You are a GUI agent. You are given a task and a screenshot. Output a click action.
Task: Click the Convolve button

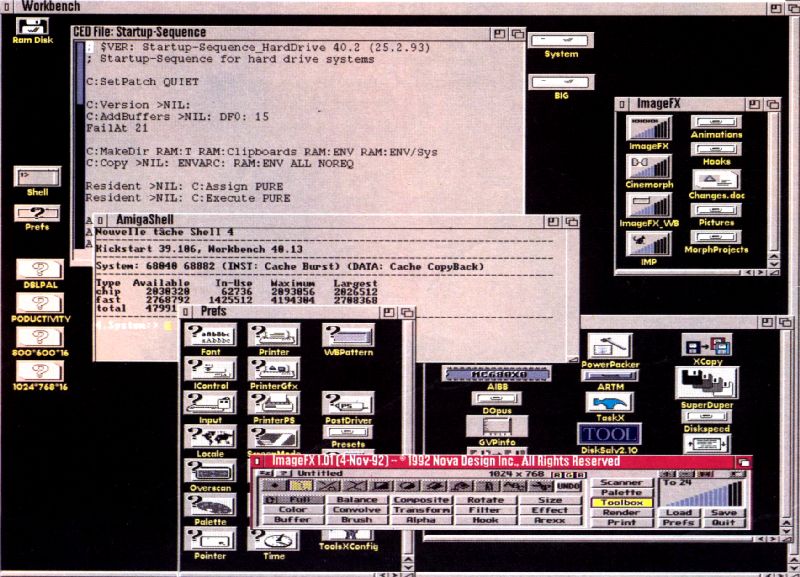(x=357, y=510)
